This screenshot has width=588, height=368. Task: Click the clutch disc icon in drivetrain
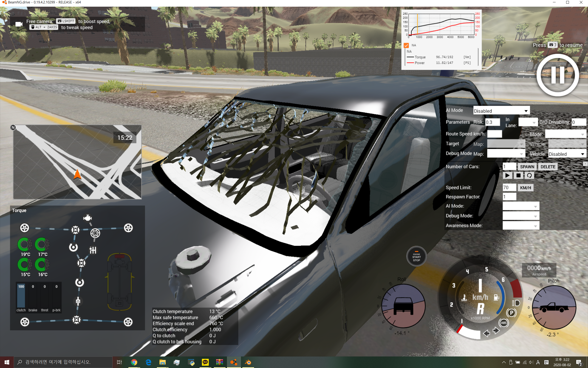[x=95, y=233]
